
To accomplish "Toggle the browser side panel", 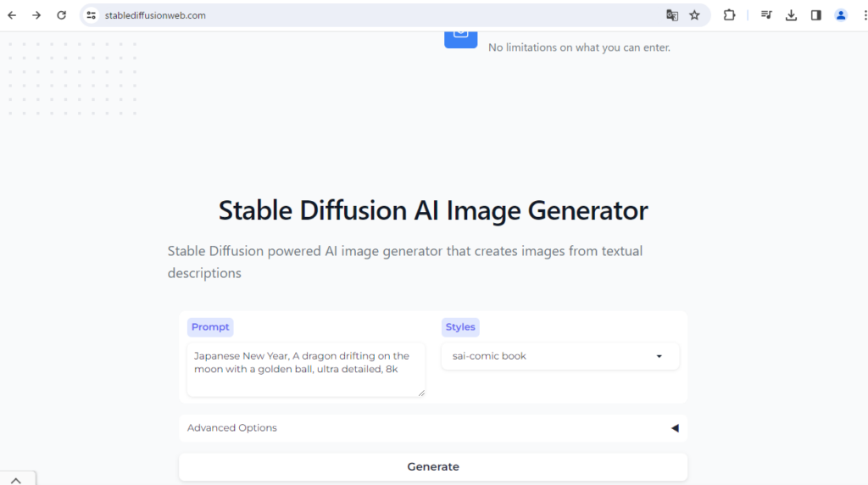I will point(816,15).
